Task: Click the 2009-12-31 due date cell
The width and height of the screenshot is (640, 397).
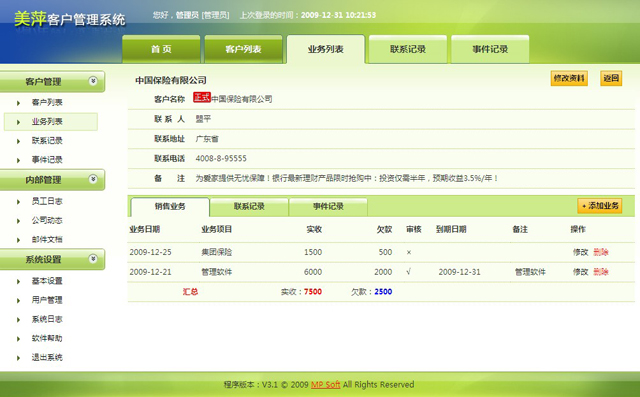Action: point(460,272)
